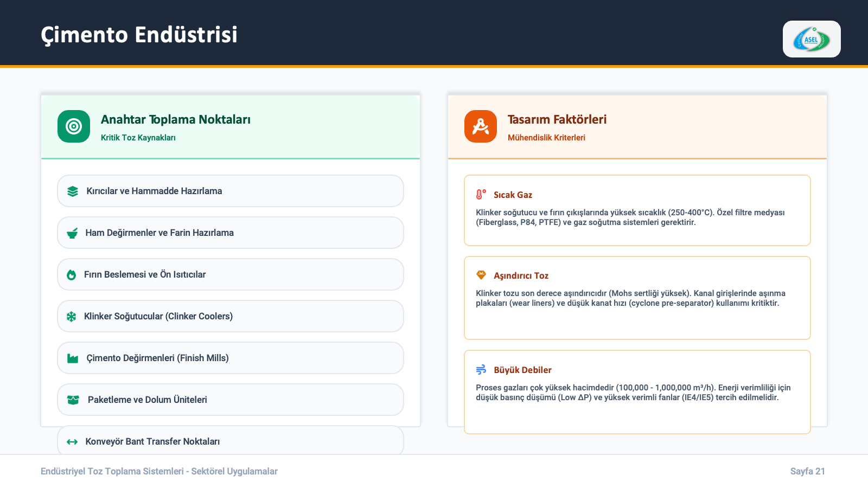Click the open box icon beside Paketleme
The image size is (868, 488).
pyautogui.click(x=73, y=400)
